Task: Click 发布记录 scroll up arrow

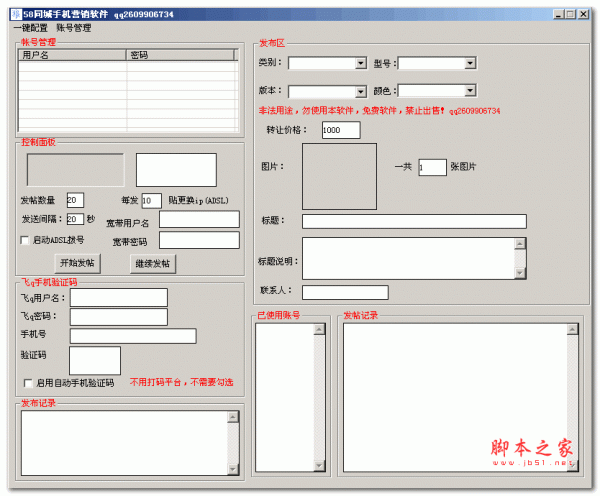Action: [x=233, y=417]
